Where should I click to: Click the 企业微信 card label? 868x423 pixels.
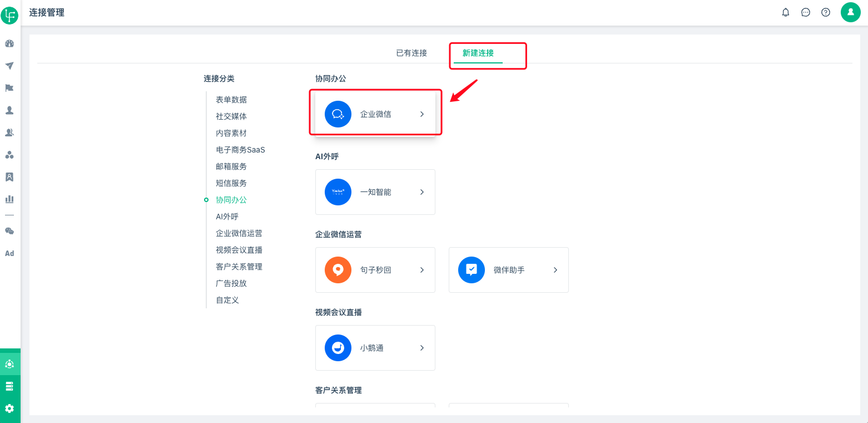[x=376, y=114]
